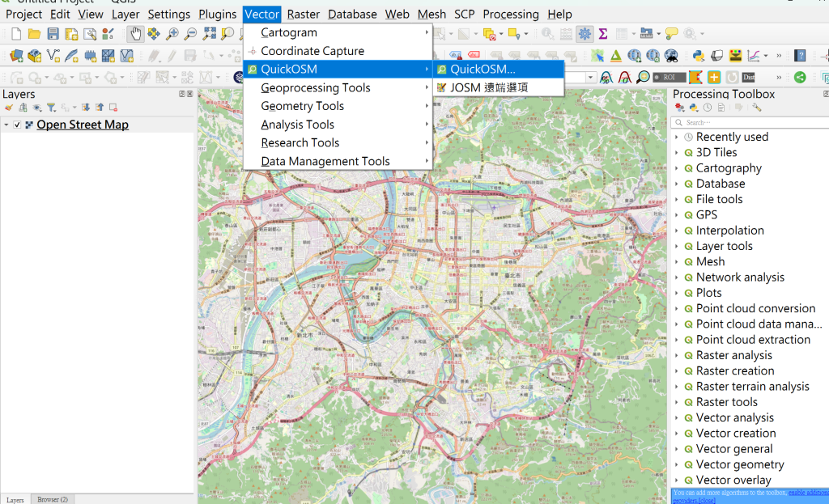Click the orange plus icon in SCP toolbar

pyautogui.click(x=714, y=78)
